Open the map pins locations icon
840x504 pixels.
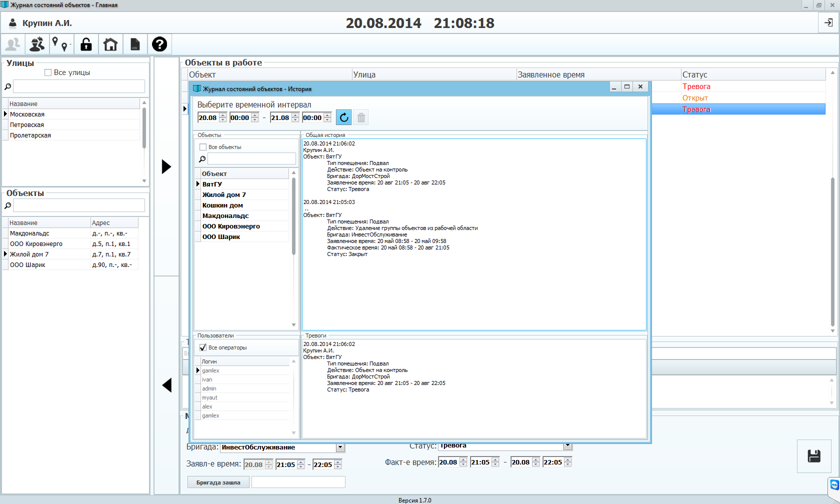(61, 44)
